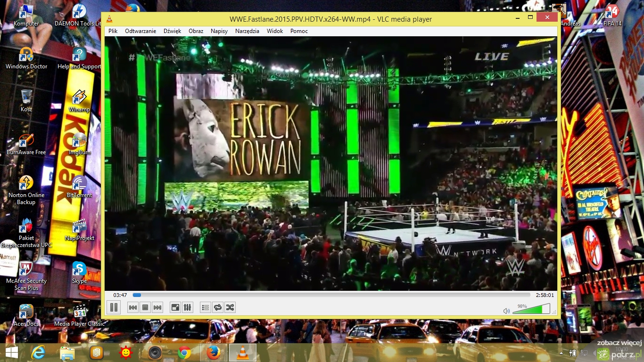The height and width of the screenshot is (362, 644).
Task: Toggle fullscreen video mode
Action: [x=175, y=307]
